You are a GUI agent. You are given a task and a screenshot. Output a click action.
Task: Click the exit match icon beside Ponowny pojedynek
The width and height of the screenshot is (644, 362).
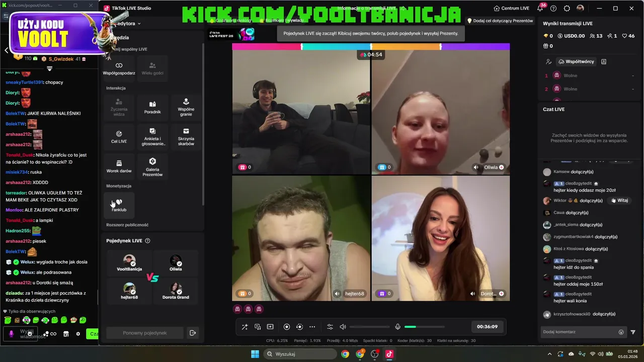pyautogui.click(x=192, y=333)
